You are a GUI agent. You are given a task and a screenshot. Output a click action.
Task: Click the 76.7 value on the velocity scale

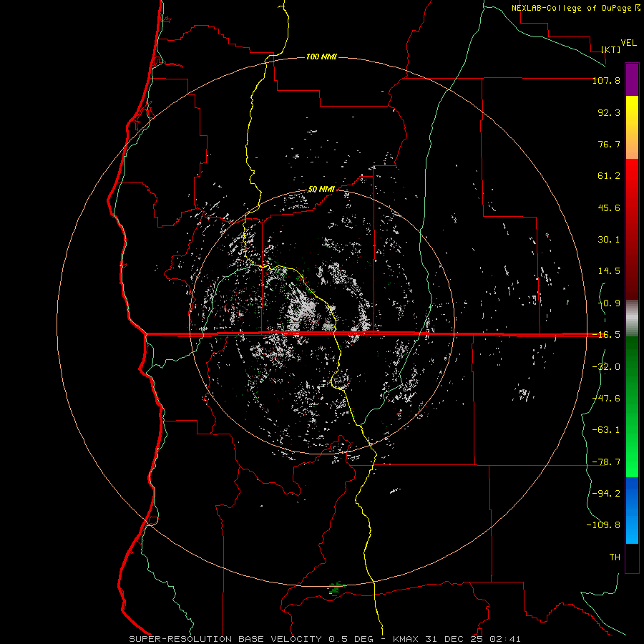tap(609, 144)
